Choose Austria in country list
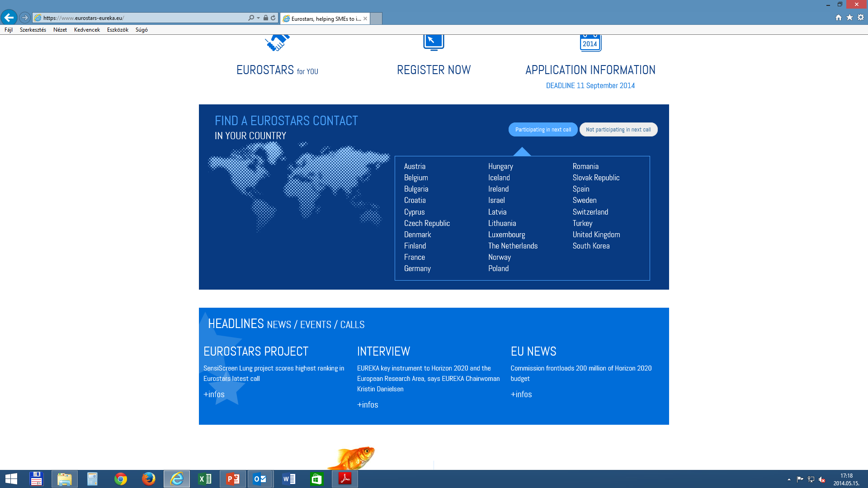 (x=415, y=166)
